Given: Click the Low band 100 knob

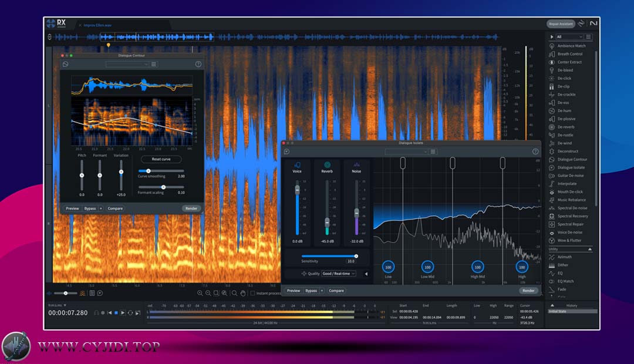Looking at the screenshot, I should 388,267.
